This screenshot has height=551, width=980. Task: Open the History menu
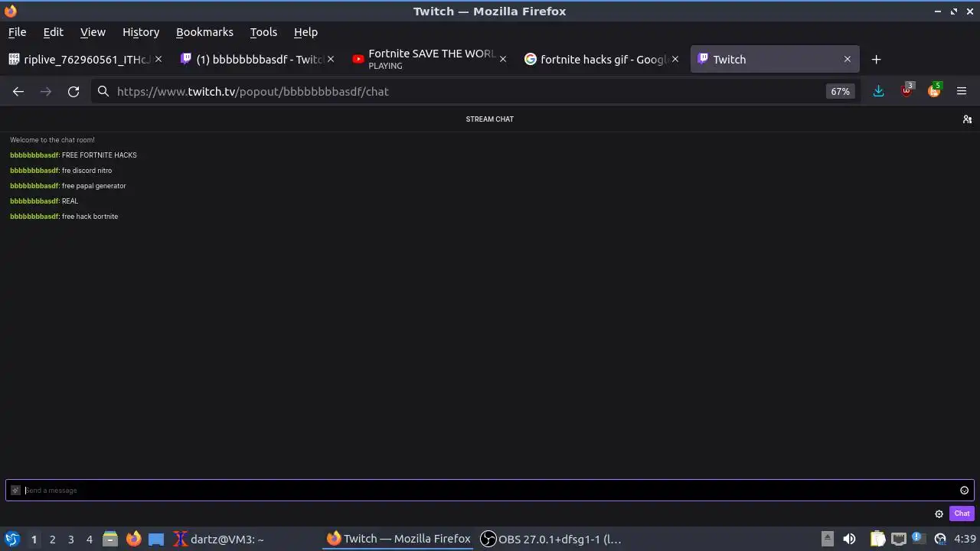click(141, 32)
